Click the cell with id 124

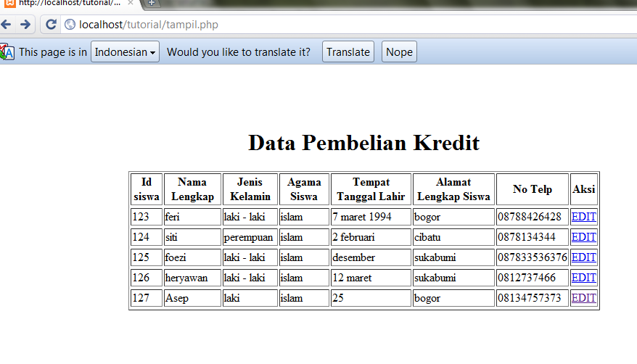pos(147,237)
